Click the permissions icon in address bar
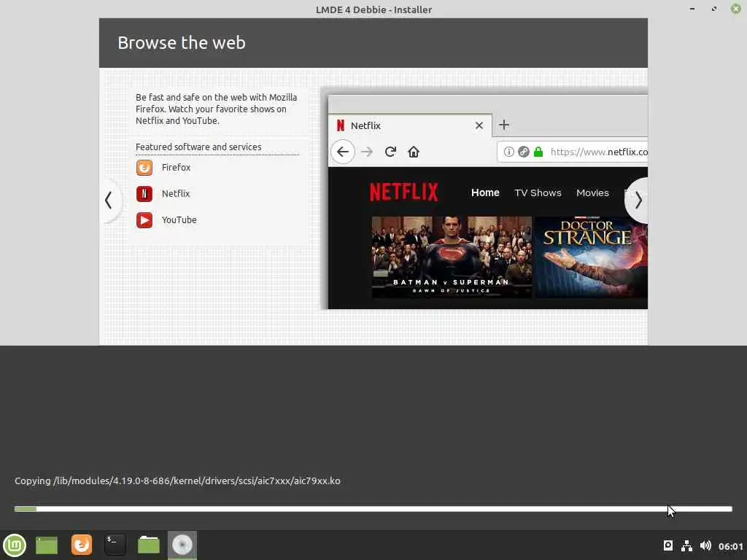This screenshot has width=747, height=560. 524,152
